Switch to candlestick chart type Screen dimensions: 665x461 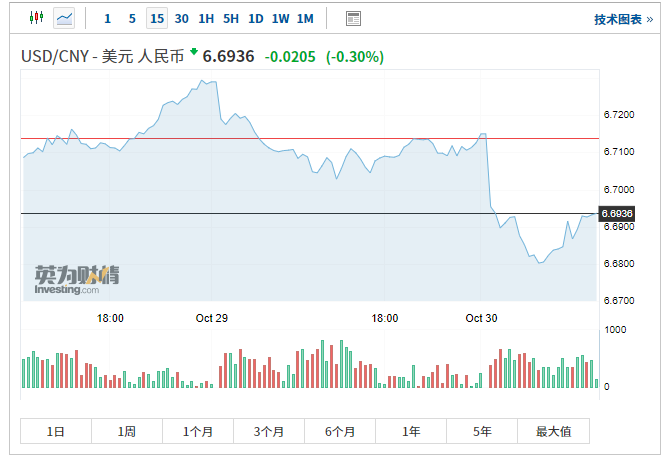[37, 18]
